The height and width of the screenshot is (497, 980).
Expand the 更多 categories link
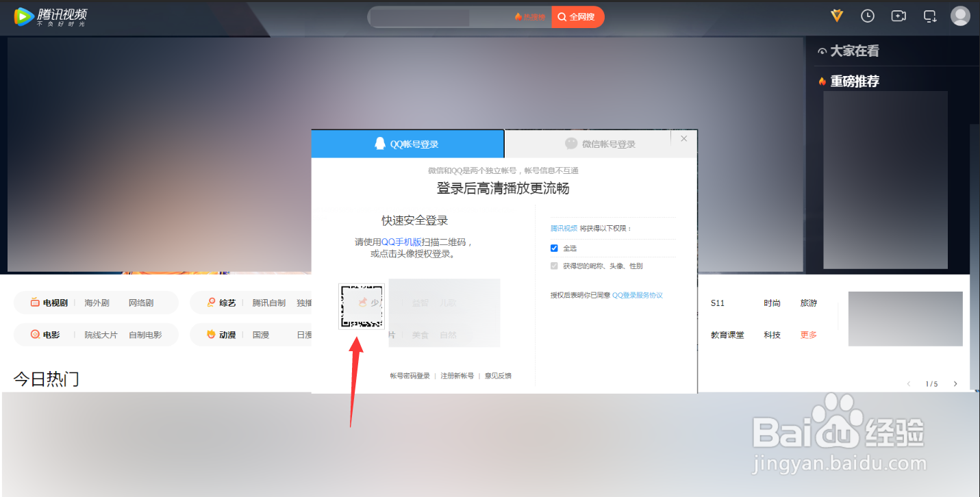pyautogui.click(x=809, y=335)
